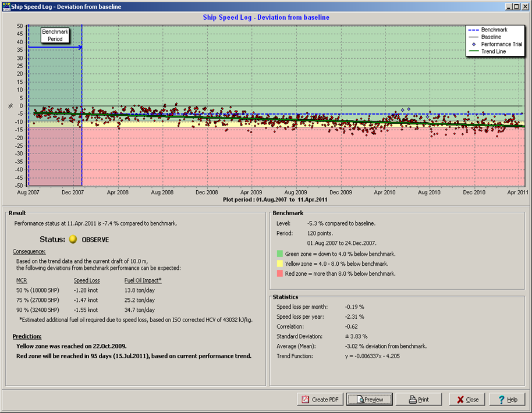Click the Aug 2008 label on the time axis
The image size is (532, 413).
coord(162,192)
